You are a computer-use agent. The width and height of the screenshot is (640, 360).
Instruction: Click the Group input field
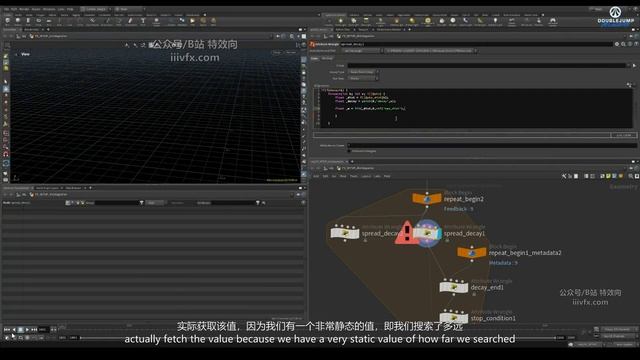487,65
